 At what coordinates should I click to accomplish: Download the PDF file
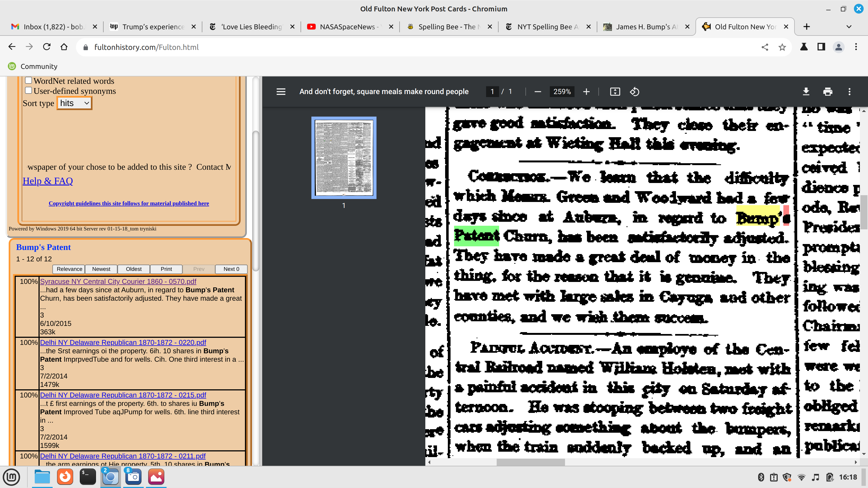[806, 92]
